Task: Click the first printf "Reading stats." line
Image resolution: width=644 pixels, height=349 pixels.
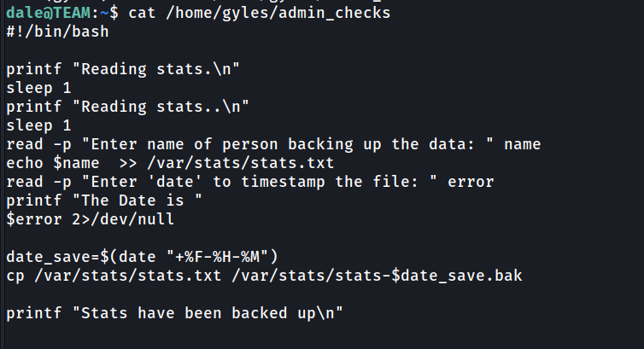Action: (123, 69)
